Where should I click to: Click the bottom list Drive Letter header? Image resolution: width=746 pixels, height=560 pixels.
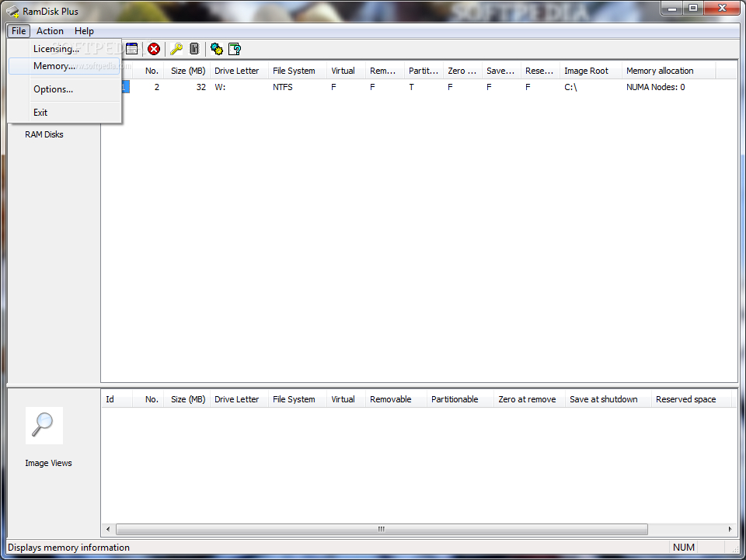click(x=239, y=399)
